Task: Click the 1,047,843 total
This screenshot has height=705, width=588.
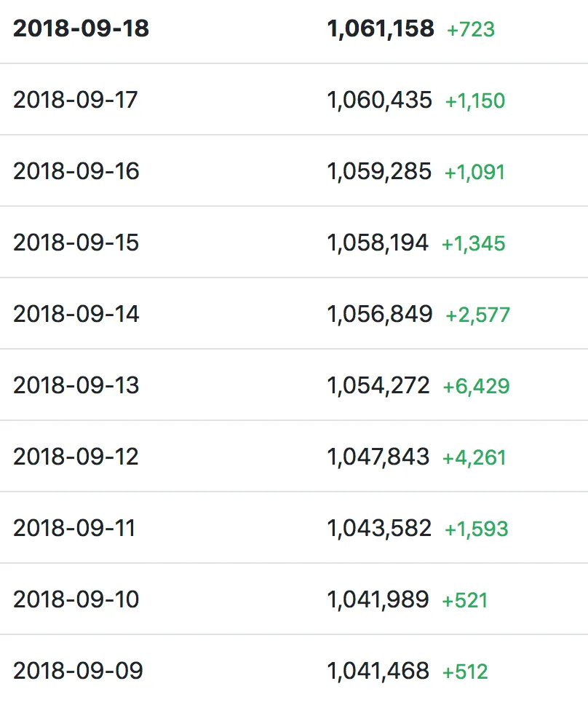Action: tap(378, 457)
